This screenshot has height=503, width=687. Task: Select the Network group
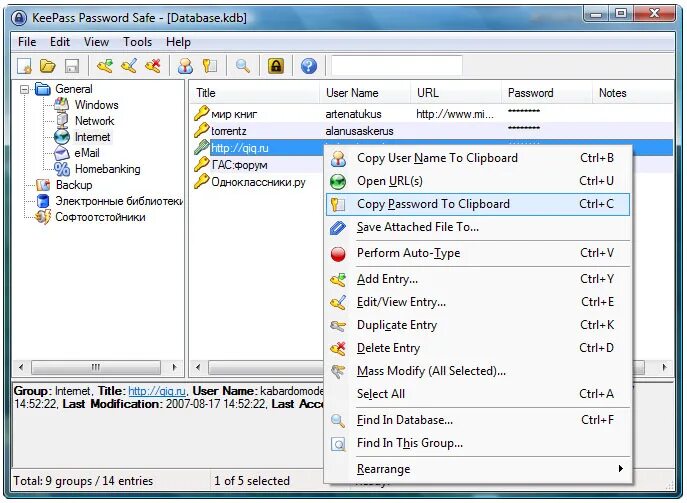pyautogui.click(x=94, y=121)
